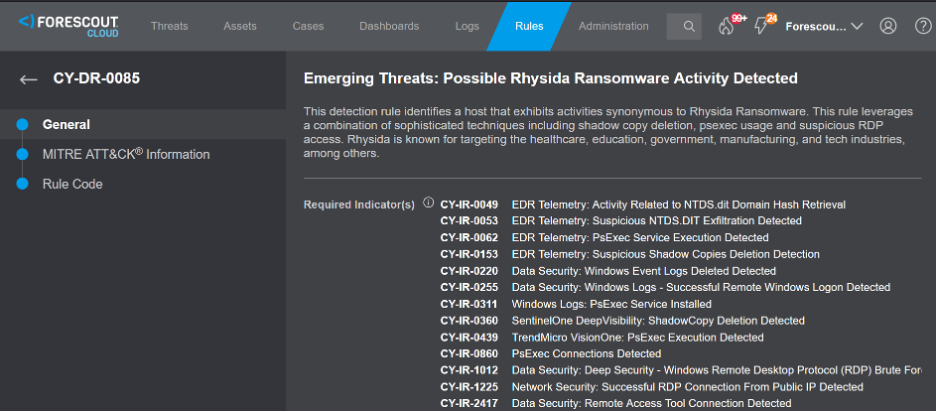
Task: Expand the Forescout tenant dropdown
Action: (x=824, y=26)
